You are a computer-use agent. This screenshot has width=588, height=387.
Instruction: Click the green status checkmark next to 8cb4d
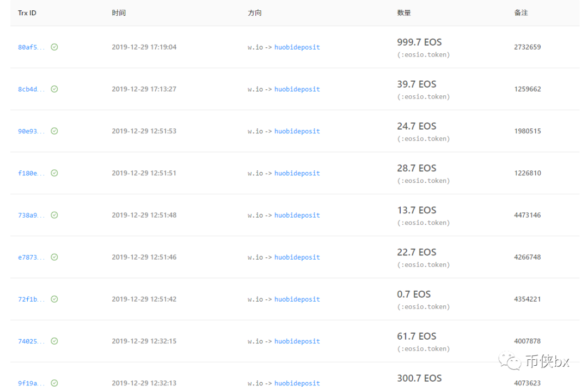click(54, 89)
